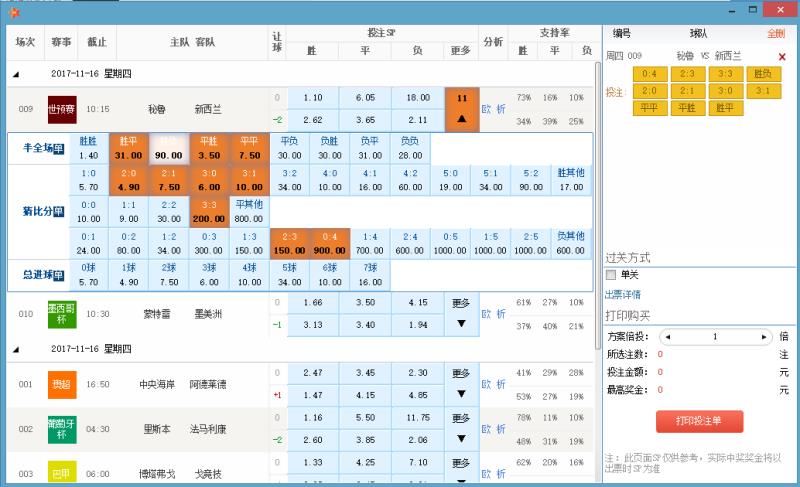Click the 投注SP column header
Screen dimensions: 800x487
(382, 33)
